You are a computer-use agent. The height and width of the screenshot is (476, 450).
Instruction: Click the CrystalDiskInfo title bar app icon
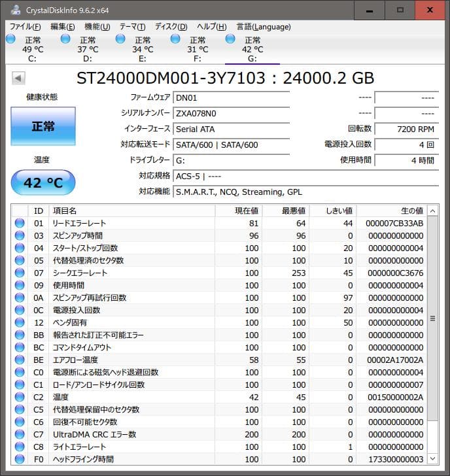16,10
